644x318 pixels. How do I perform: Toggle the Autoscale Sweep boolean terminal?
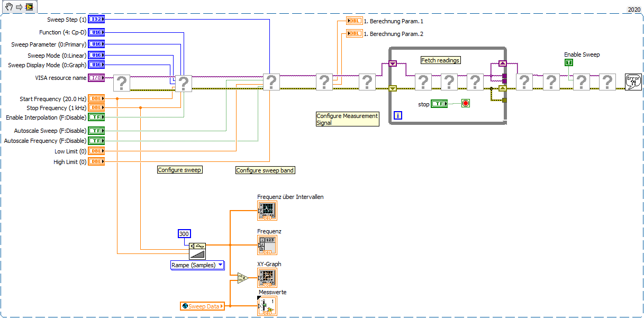coord(96,130)
